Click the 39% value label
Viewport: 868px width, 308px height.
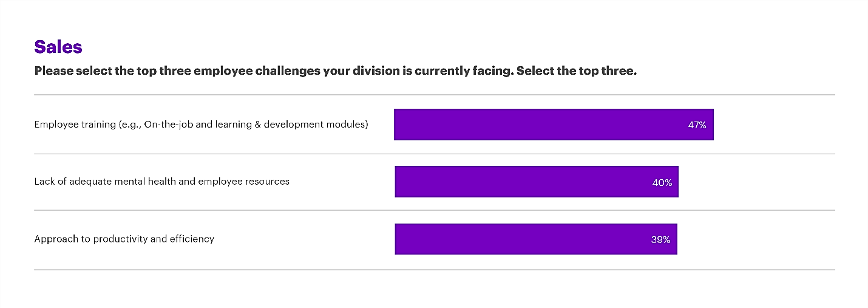(x=660, y=239)
